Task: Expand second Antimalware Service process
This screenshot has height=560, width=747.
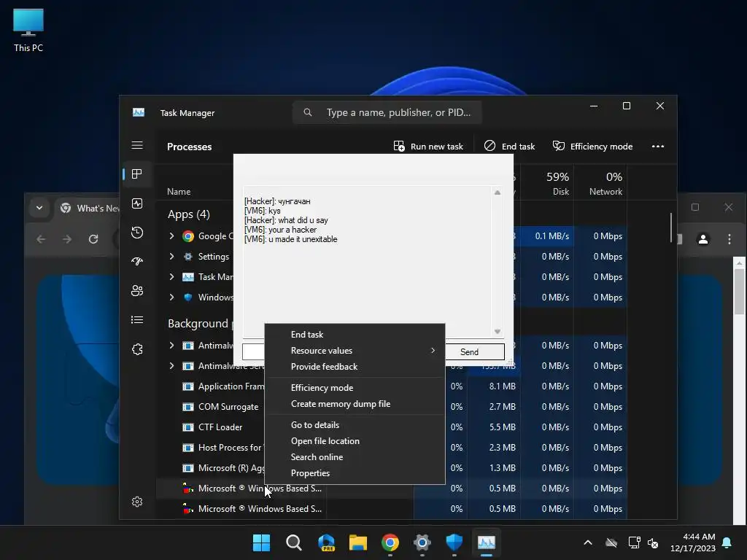Action: point(171,366)
